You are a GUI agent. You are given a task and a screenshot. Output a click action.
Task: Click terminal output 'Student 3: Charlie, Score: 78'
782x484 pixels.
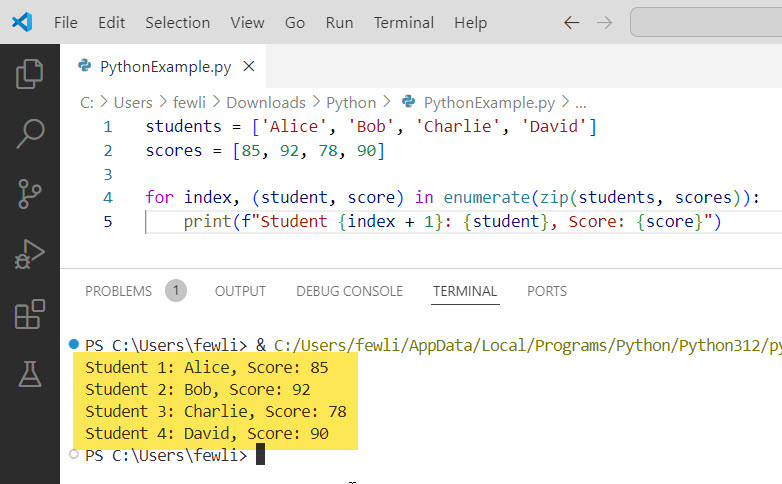pyautogui.click(x=215, y=412)
